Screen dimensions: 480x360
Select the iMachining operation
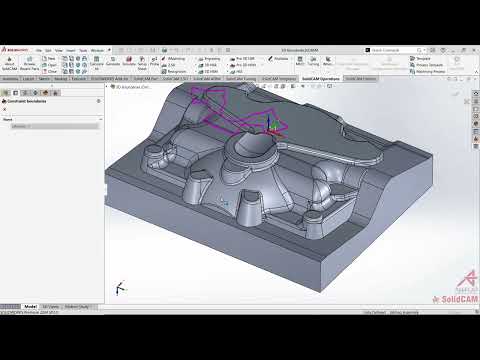[x=173, y=58]
